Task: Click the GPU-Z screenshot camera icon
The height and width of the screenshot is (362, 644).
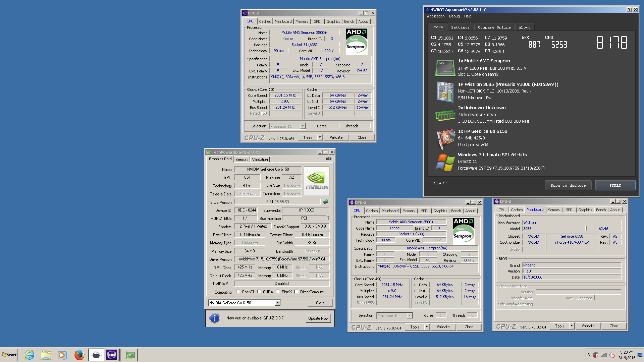Action: (329, 159)
